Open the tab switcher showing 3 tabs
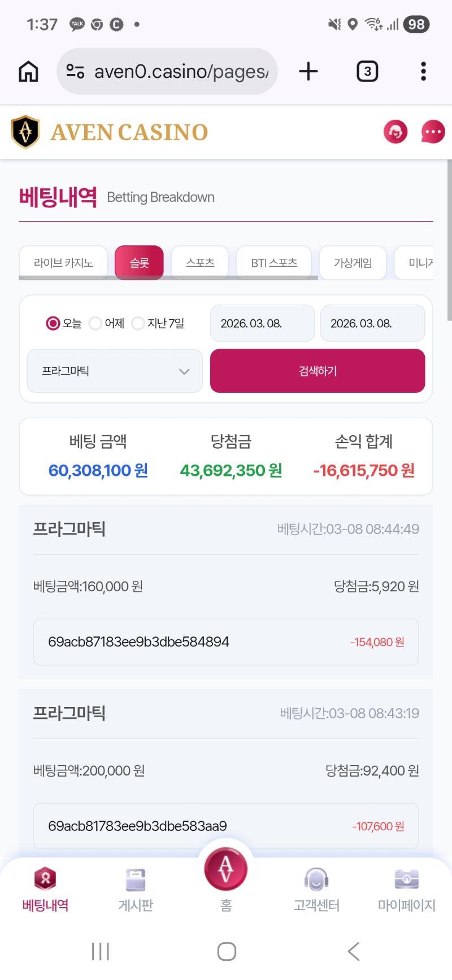452x980 pixels. click(367, 72)
